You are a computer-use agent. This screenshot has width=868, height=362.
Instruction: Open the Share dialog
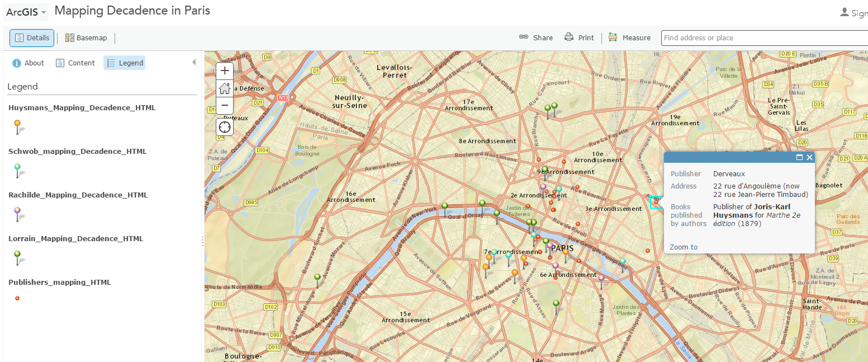(x=536, y=38)
